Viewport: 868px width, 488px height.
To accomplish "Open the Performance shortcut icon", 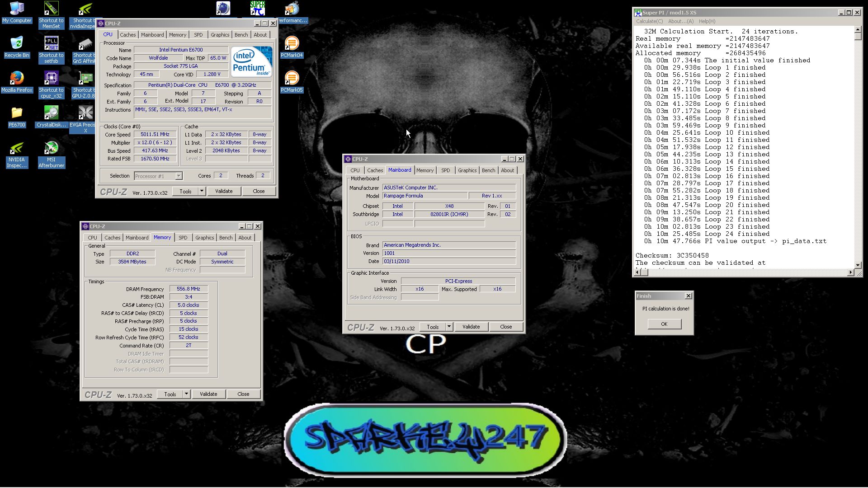I will 292,12.
